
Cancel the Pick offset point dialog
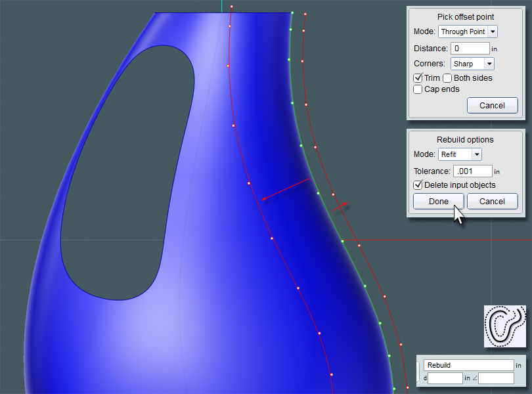tap(493, 106)
